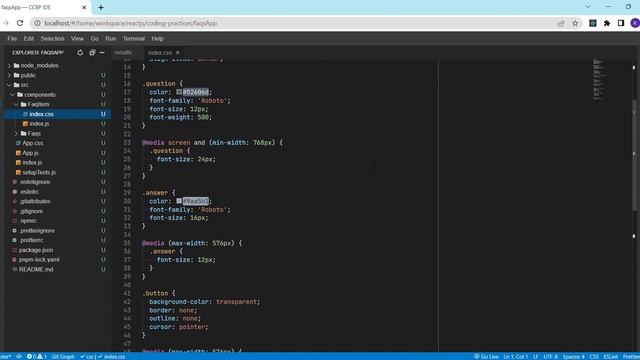Change CSS language mode in status bar
The width and height of the screenshot is (640, 360).
click(x=594, y=357)
